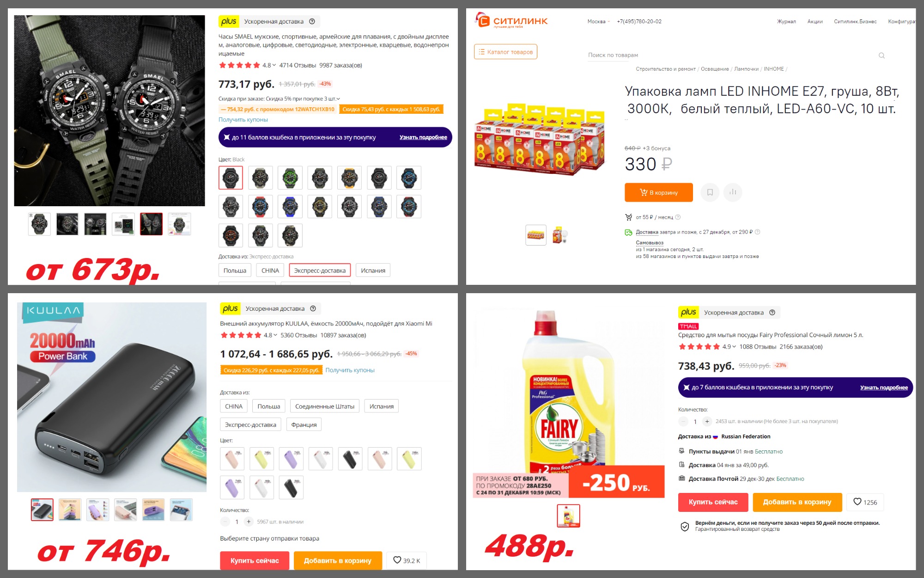
Task: Open the compare chart icon next to bookmark
Action: pos(733,192)
